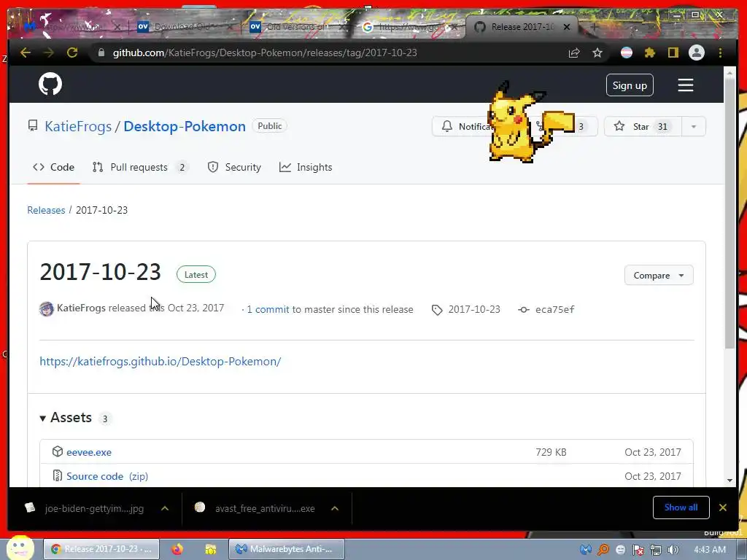
Task: Close the download shelf with X
Action: [723, 507]
